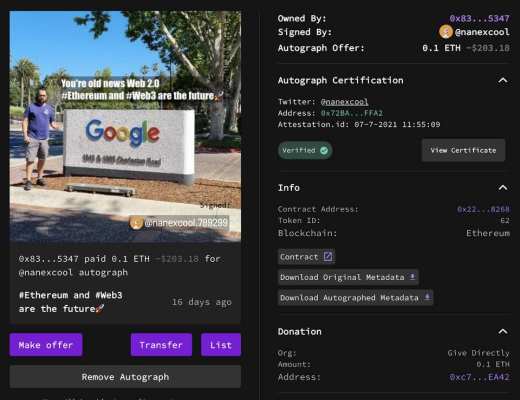Screen dimensions: 520x400
Task: Collapse the Info section chevron
Action: pos(503,188)
